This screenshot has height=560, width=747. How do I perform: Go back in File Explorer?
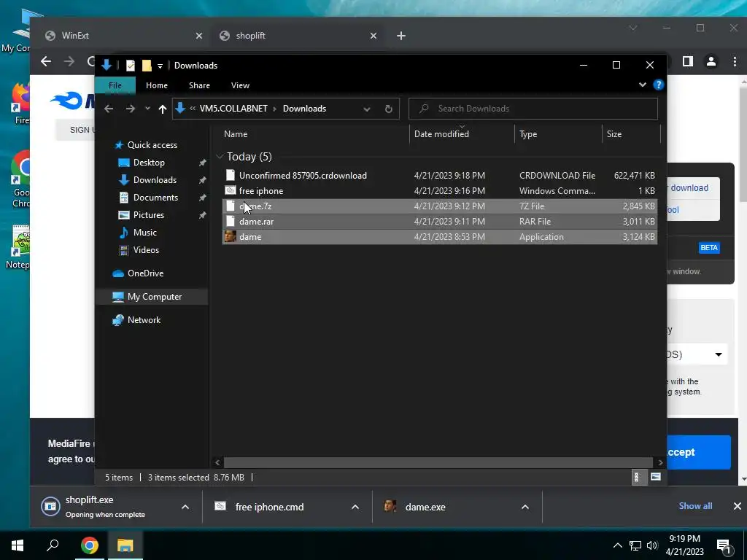[109, 109]
